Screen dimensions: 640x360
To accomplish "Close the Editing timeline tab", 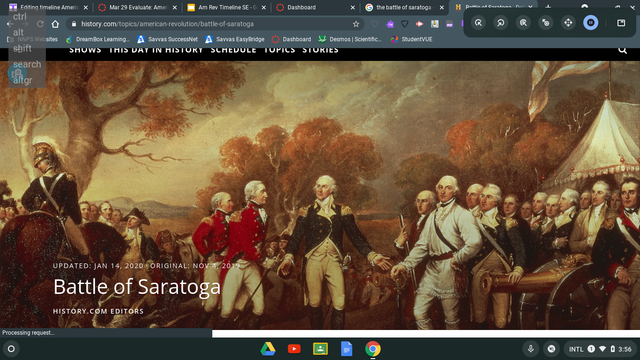I will click(86, 7).
